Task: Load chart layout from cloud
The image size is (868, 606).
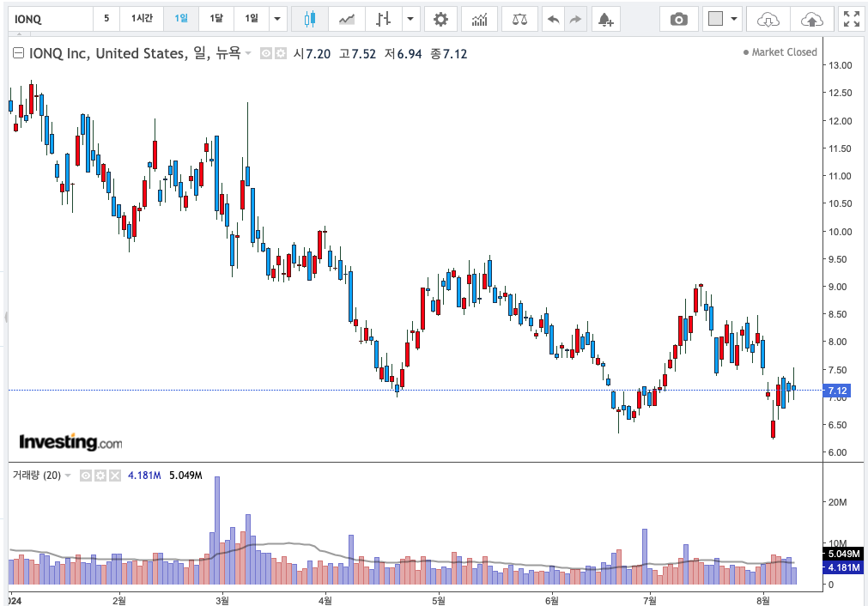Action: pyautogui.click(x=768, y=20)
